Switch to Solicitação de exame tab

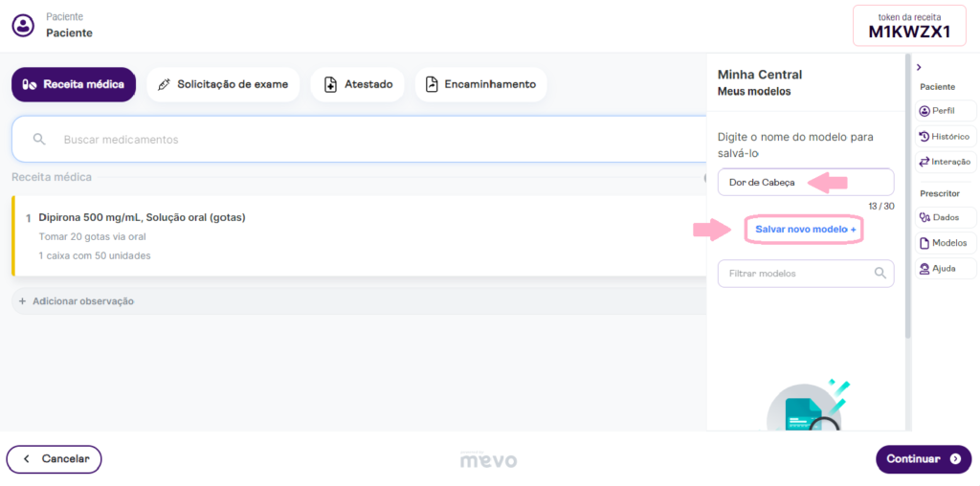[223, 84]
